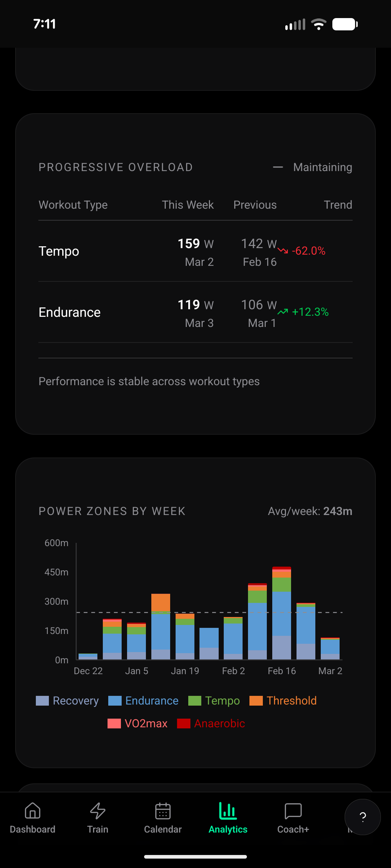
Task: Toggle Tempo zone in chart legend
Action: point(195,701)
